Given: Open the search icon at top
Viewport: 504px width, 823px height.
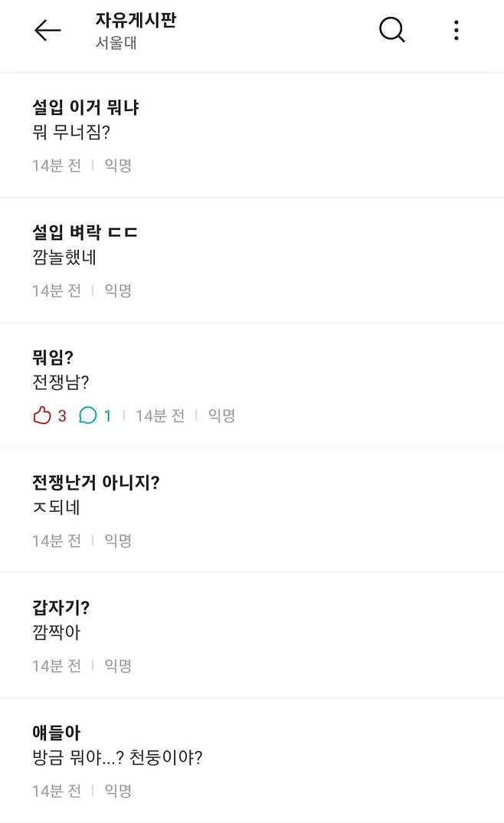Looking at the screenshot, I should coord(391,30).
